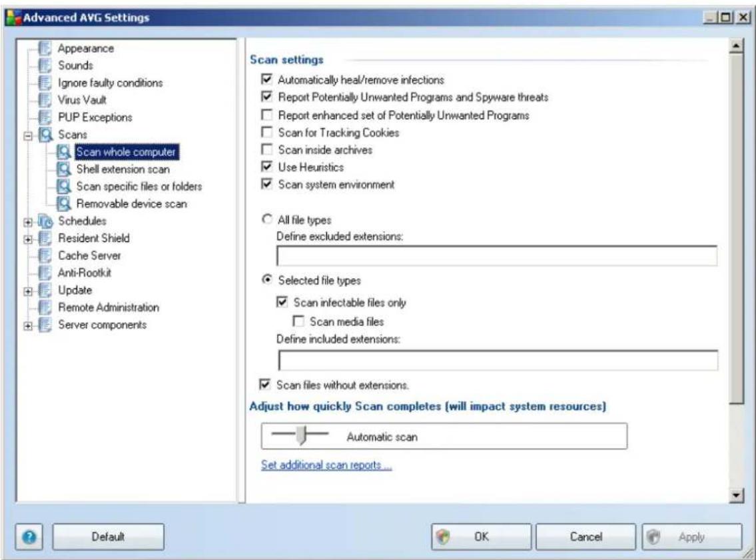Click the Schedules clock icon
Screen dimensions: 756x560
click(x=46, y=221)
